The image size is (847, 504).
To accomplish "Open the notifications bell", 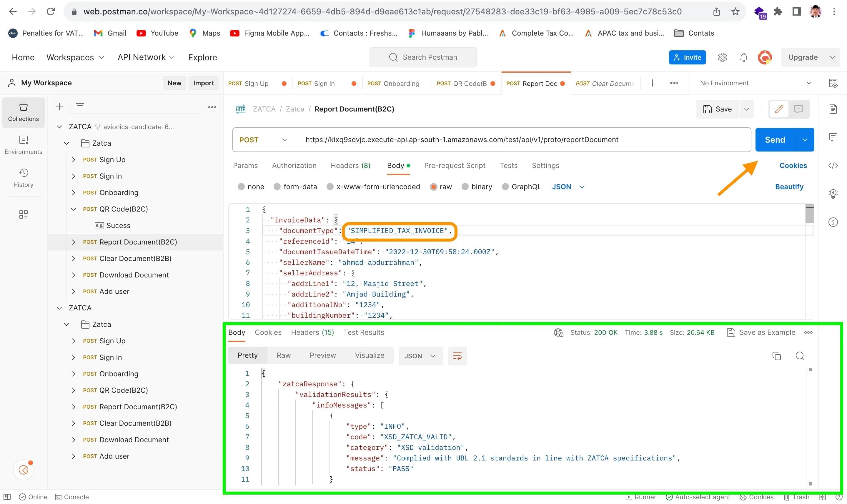I will point(743,57).
